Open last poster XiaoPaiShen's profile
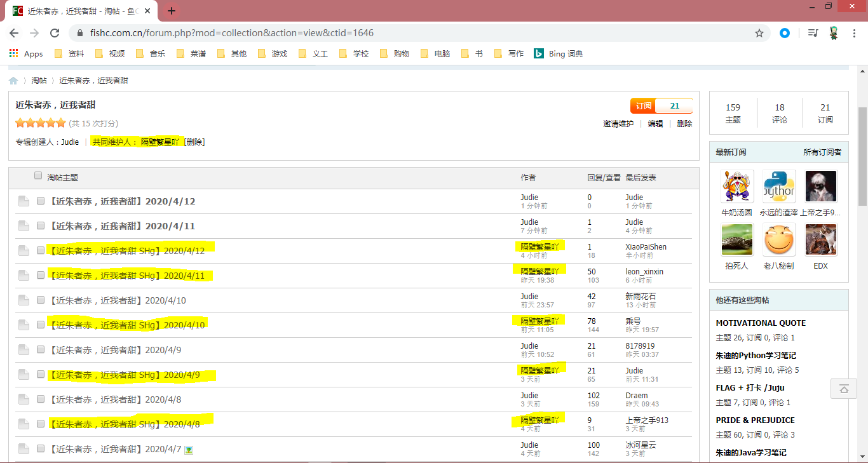 pos(646,247)
